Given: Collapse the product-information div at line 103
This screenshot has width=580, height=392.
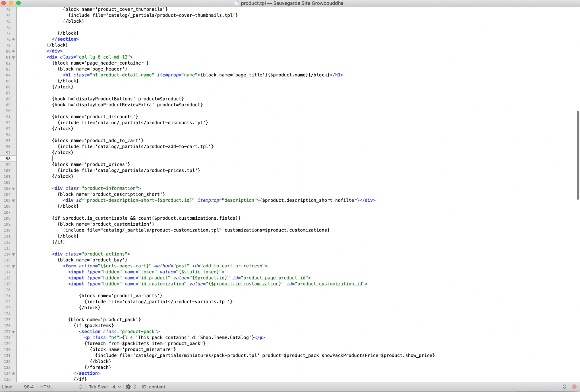Looking at the screenshot, I should [13, 189].
